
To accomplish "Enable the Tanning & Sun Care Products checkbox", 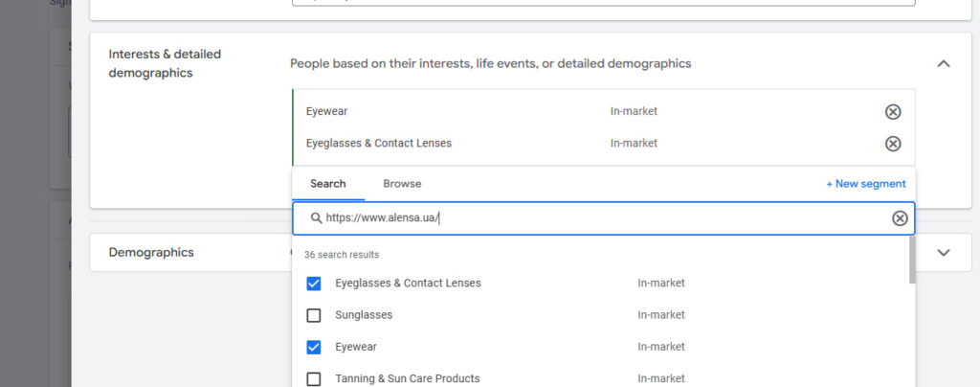I will pyautogui.click(x=314, y=378).
